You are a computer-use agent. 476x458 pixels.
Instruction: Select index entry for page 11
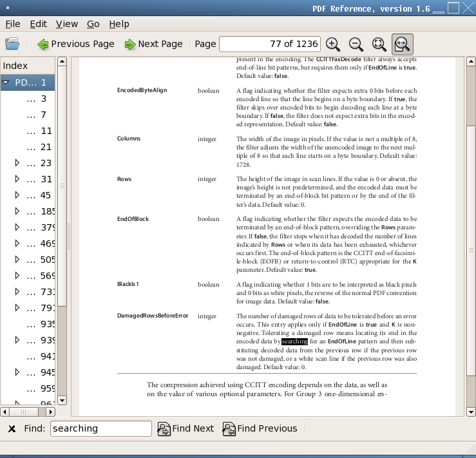click(46, 131)
